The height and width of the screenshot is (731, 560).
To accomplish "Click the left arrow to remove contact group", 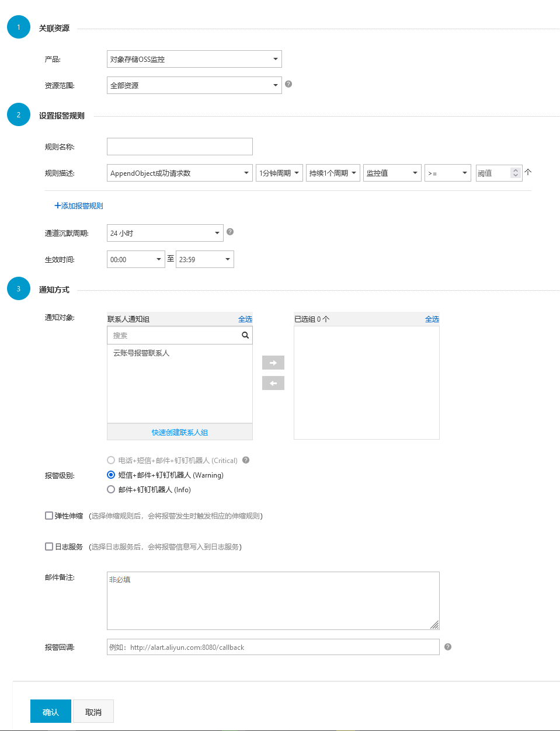I will (x=273, y=383).
